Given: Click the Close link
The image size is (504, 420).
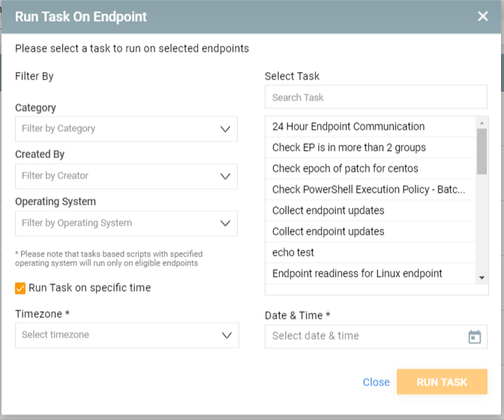Looking at the screenshot, I should (376, 382).
